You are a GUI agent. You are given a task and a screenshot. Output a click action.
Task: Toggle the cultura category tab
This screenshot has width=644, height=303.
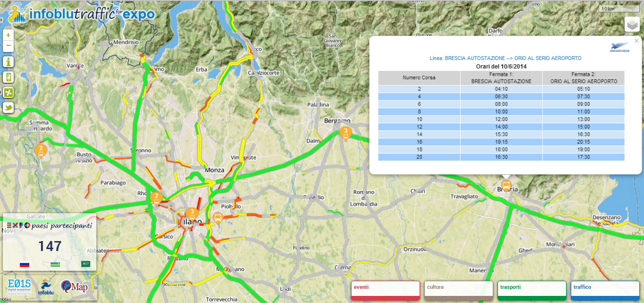458,290
